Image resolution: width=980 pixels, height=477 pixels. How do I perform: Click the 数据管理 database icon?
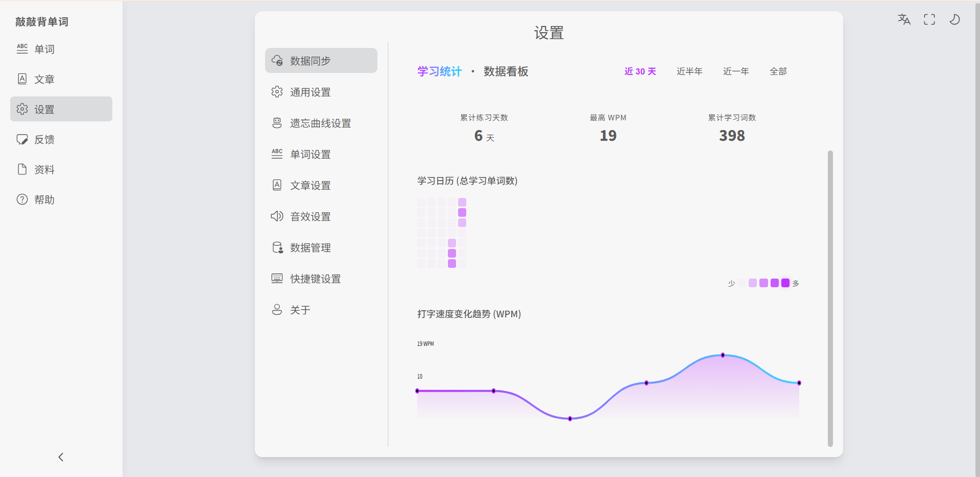[277, 247]
